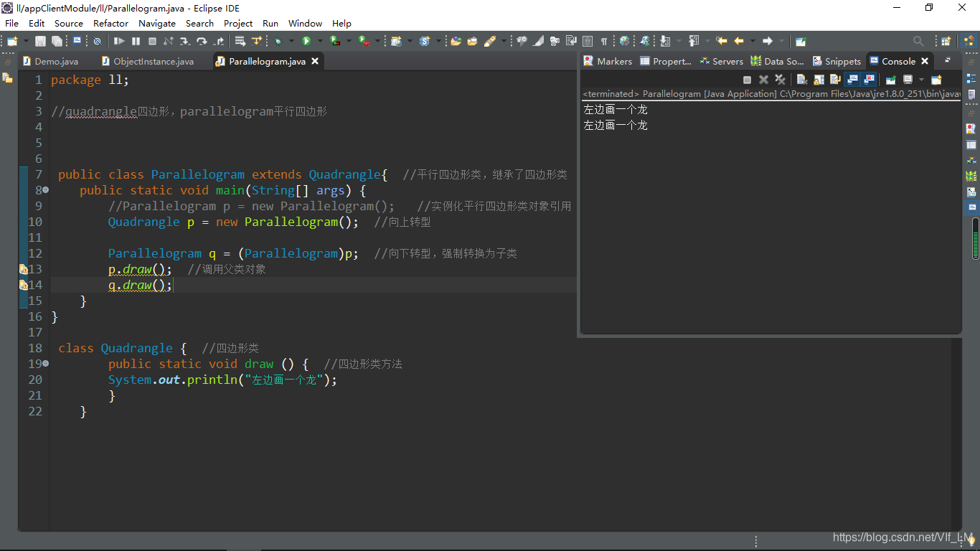
Task: Click the Java EE perspective icon
Action: click(969, 41)
